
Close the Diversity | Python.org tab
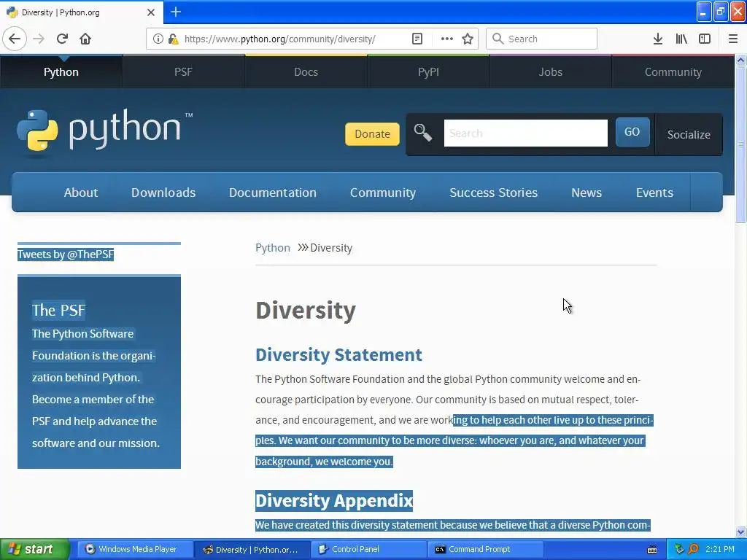click(150, 12)
